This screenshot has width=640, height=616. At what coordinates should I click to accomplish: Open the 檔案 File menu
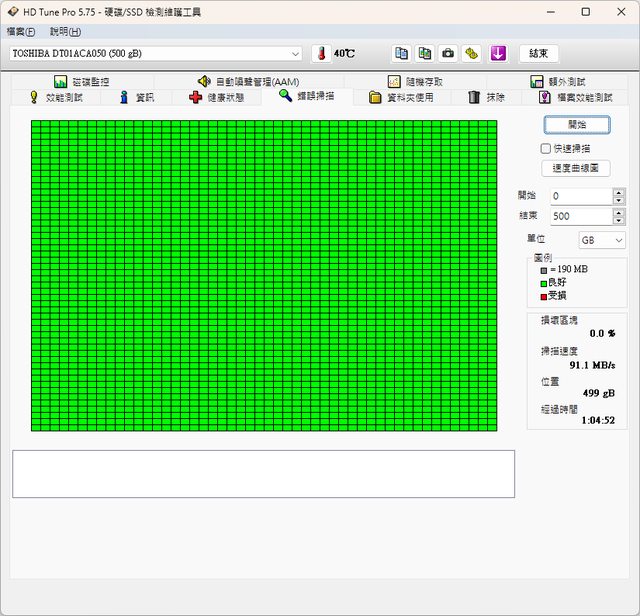20,31
